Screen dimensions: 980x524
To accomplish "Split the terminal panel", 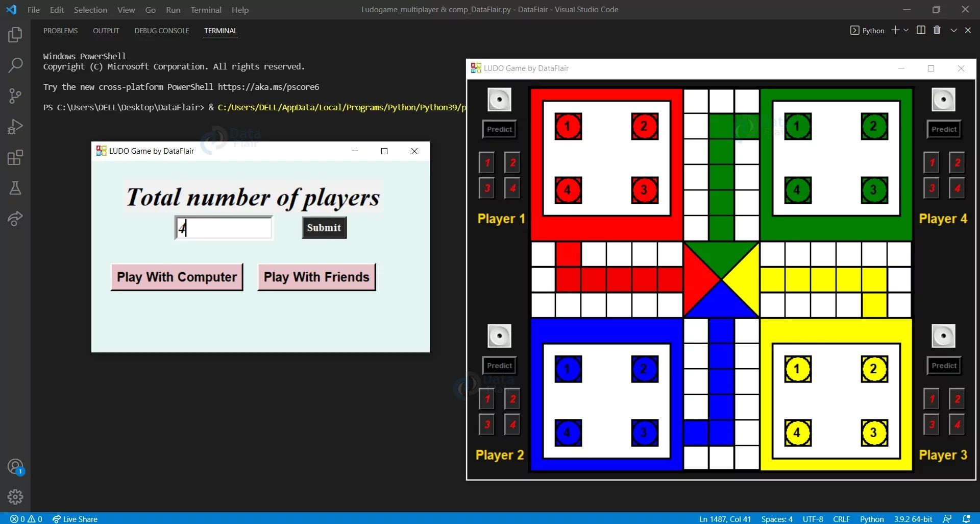I will point(921,30).
